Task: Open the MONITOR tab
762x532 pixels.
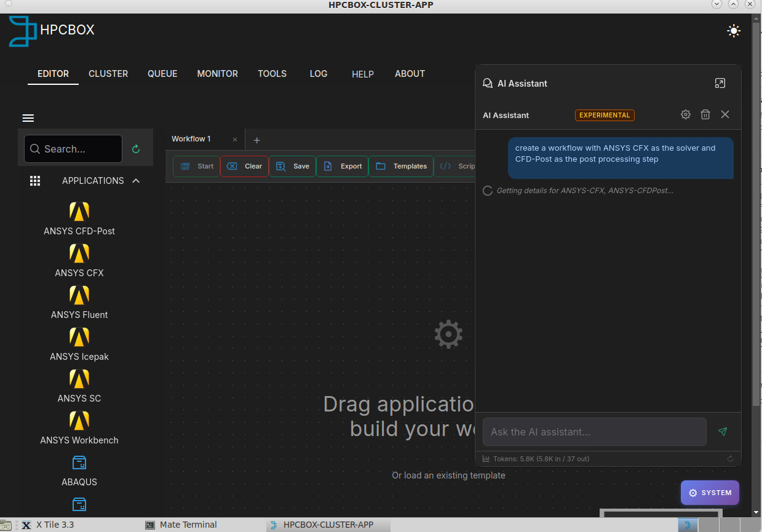Action: [x=217, y=74]
